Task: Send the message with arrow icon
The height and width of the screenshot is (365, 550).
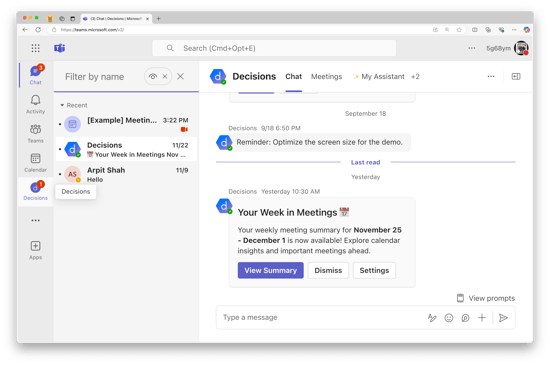Action: coord(503,318)
